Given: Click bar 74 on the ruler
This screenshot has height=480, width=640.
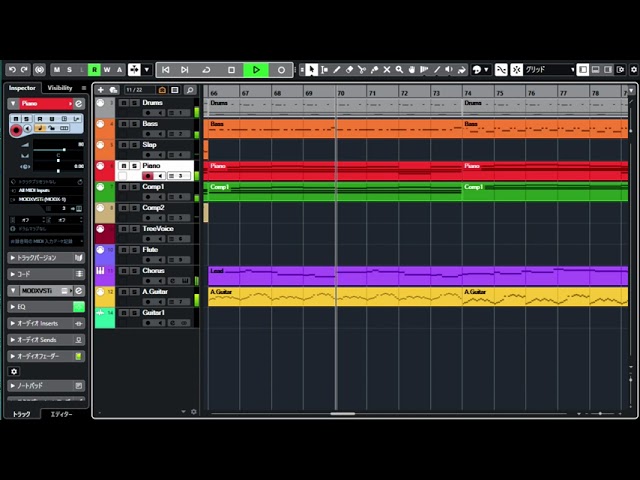Looking at the screenshot, I should click(x=468, y=93).
